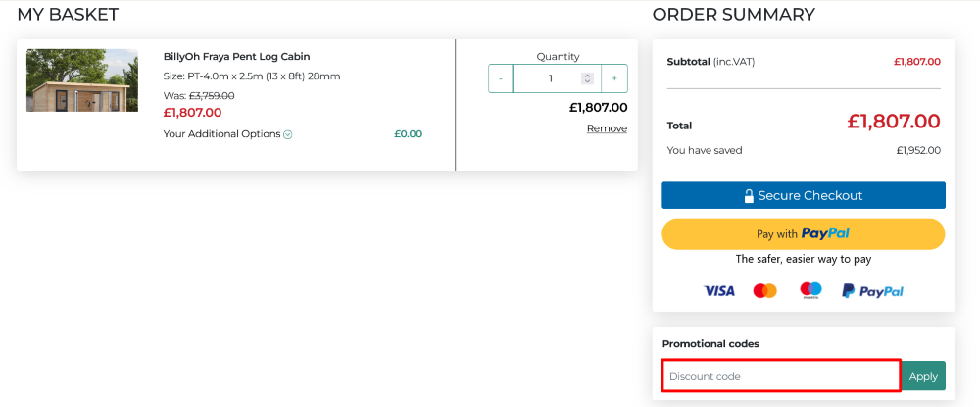
Task: Click the large red Total £1,807.00
Action: tap(894, 122)
